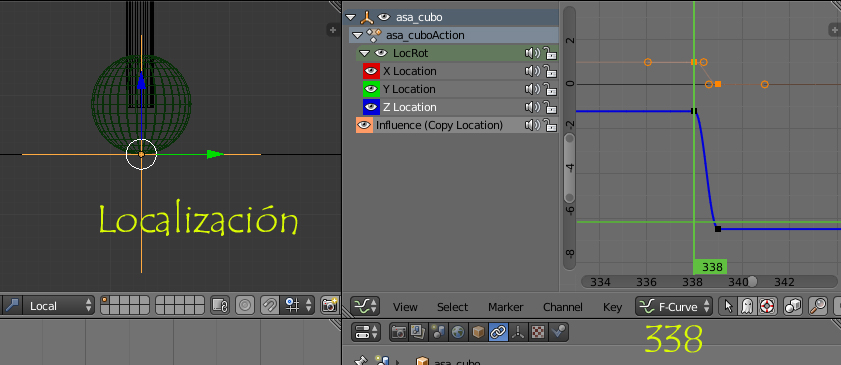Click the translate manipulator icon beside Local

point(12,306)
